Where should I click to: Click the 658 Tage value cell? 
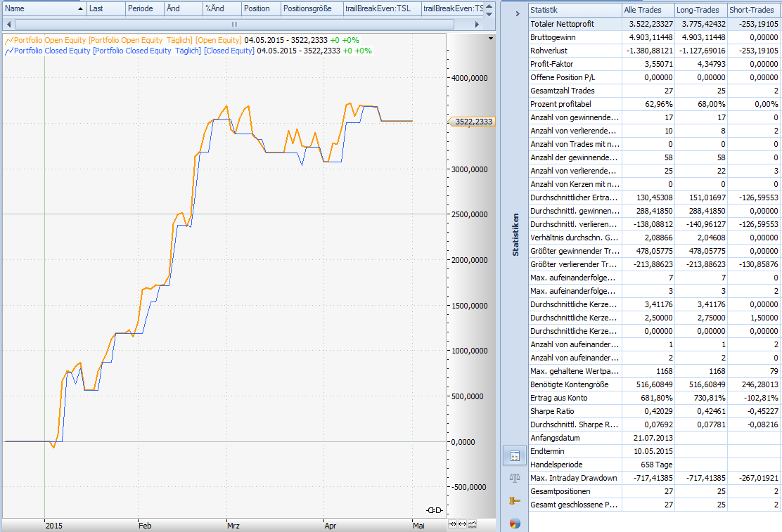pos(648,465)
